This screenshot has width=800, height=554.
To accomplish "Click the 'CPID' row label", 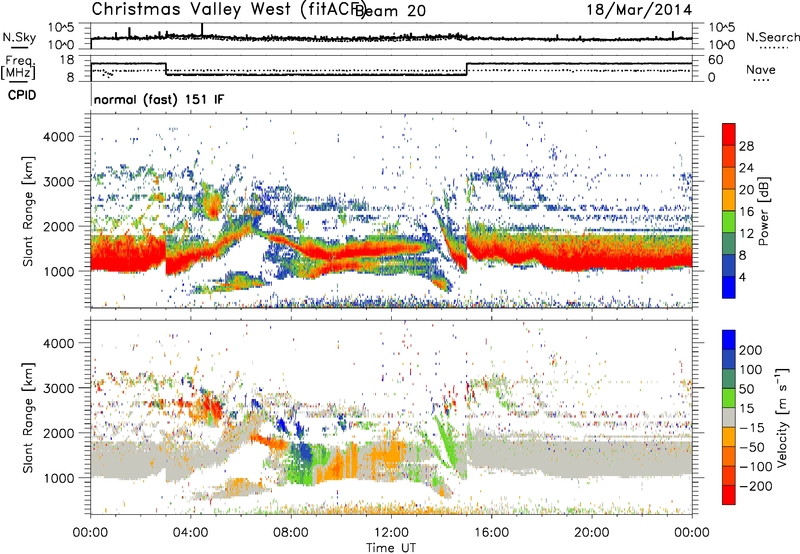I will pyautogui.click(x=22, y=95).
